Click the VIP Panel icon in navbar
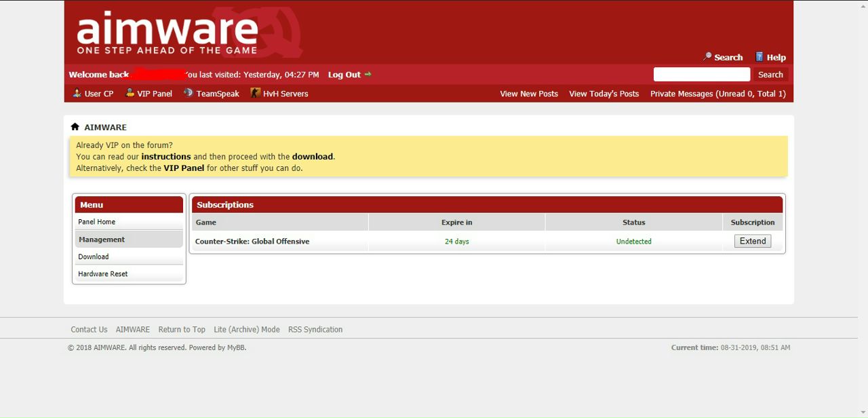This screenshot has height=418, width=868. (130, 93)
